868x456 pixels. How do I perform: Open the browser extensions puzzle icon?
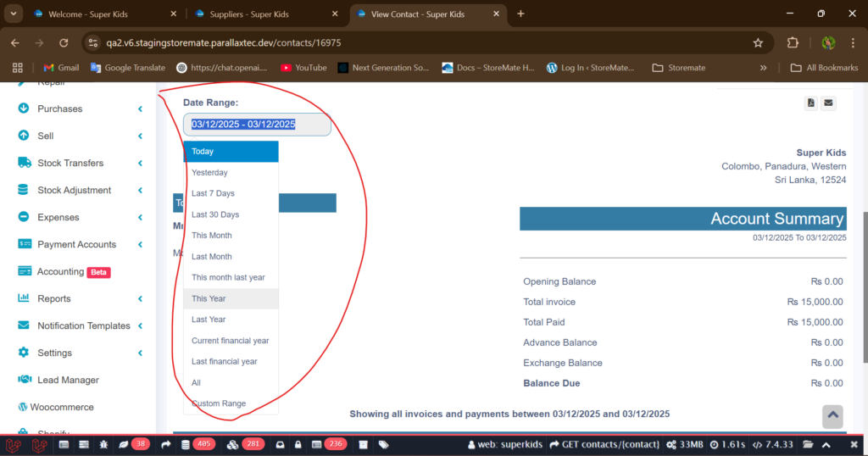point(793,42)
